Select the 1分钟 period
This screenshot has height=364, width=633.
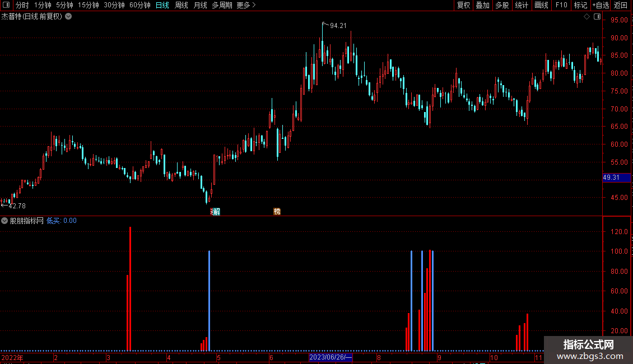[x=43, y=5]
